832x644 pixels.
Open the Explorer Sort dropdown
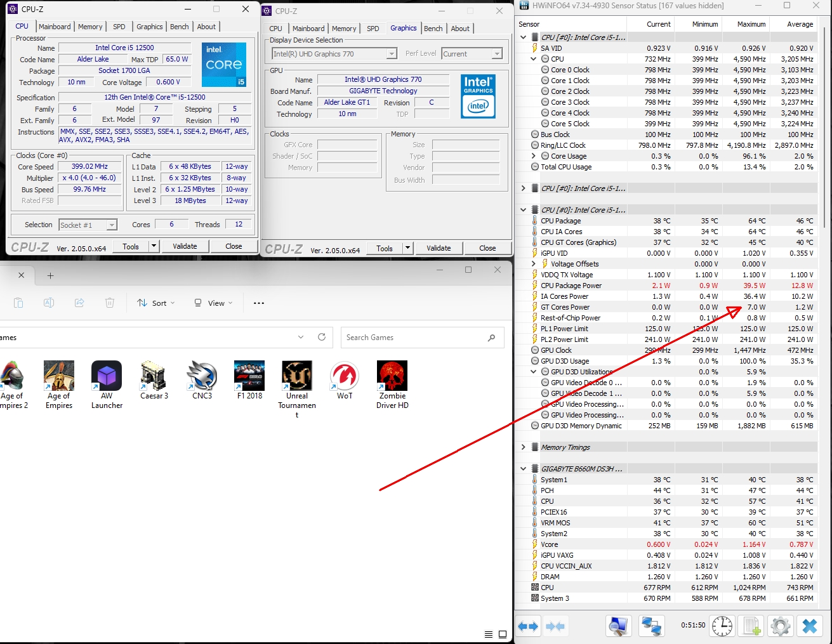point(156,303)
